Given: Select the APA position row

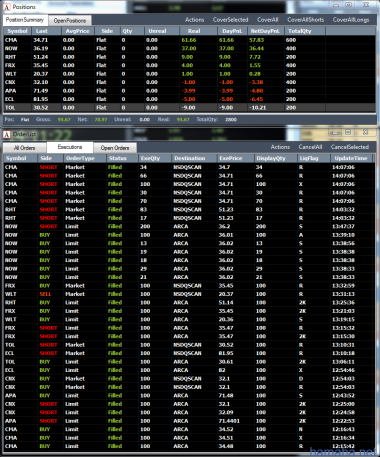Looking at the screenshot, I should tap(189, 91).
